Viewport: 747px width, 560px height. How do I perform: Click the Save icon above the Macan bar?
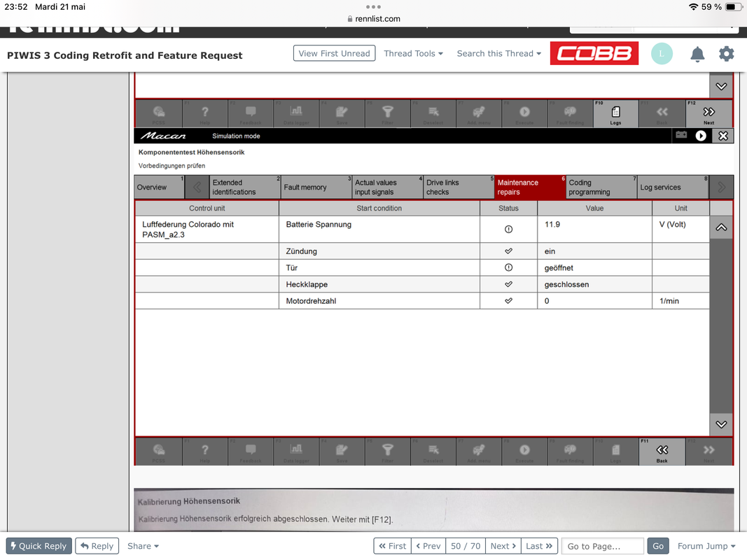[x=342, y=113]
